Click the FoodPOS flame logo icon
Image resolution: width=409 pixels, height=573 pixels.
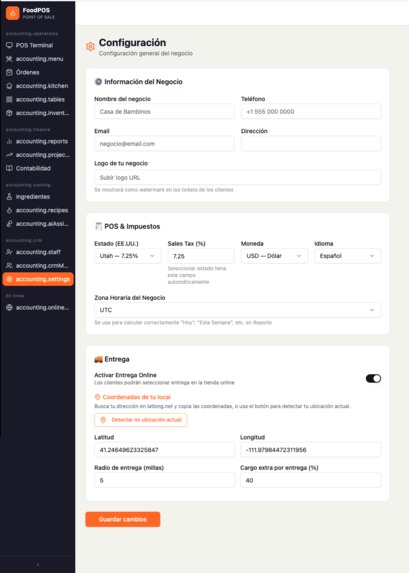click(12, 13)
